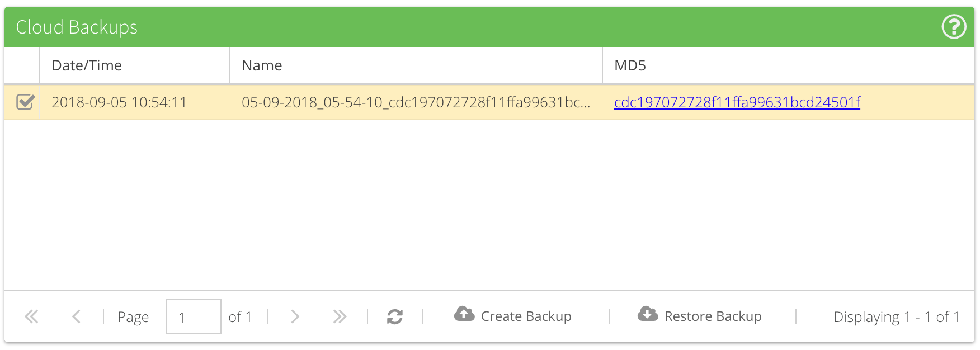Select the backup name cell 05-09-2018_05-54-10
980x350 pixels.
(416, 102)
